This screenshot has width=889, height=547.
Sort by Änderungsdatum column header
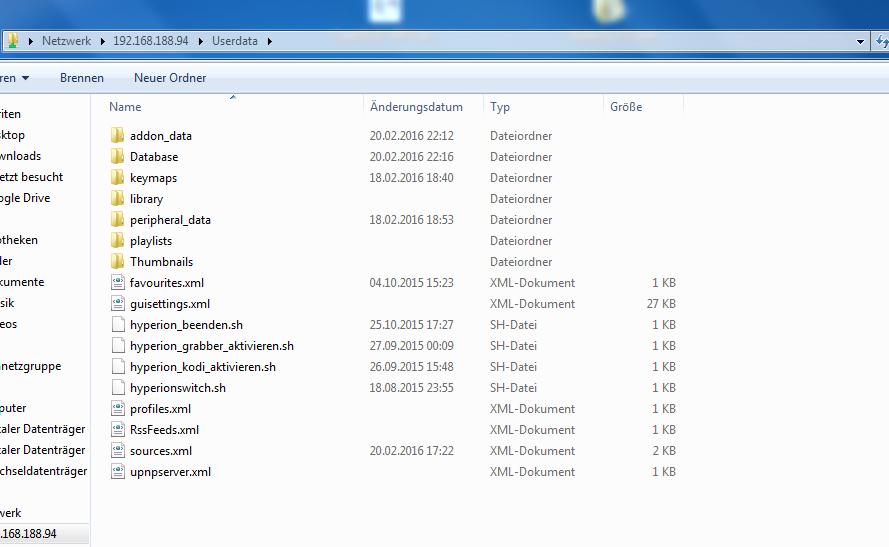coord(416,107)
